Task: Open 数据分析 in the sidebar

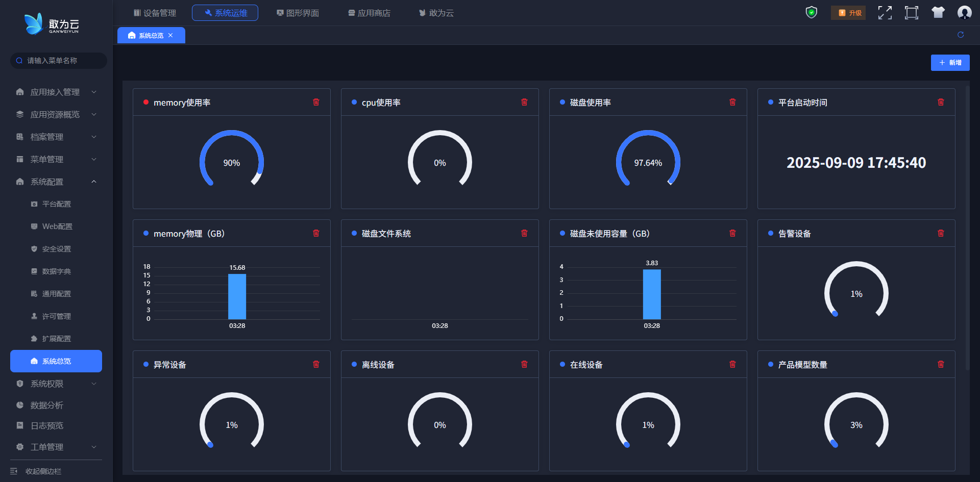Action: [x=56, y=405]
